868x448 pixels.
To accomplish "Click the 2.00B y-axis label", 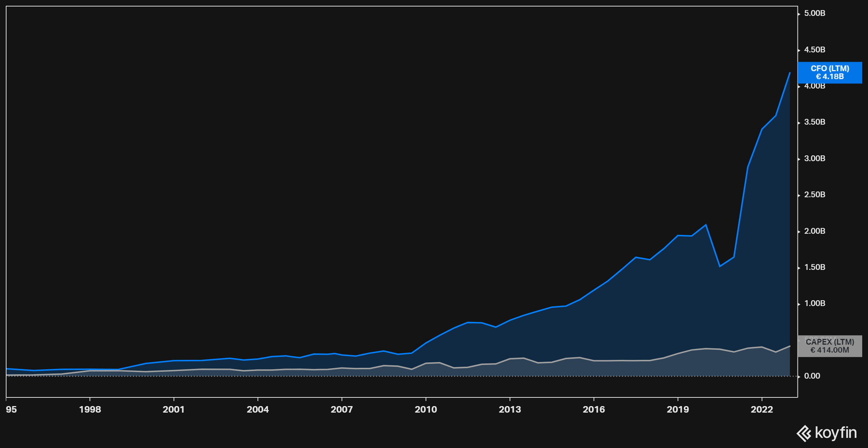I will tap(814, 231).
